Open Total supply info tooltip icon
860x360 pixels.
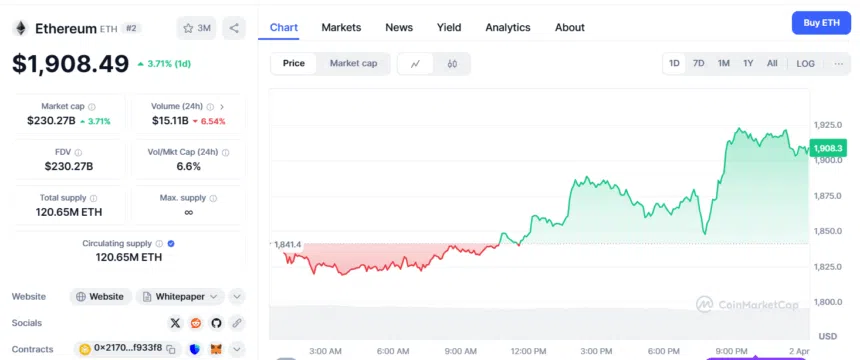(x=93, y=198)
